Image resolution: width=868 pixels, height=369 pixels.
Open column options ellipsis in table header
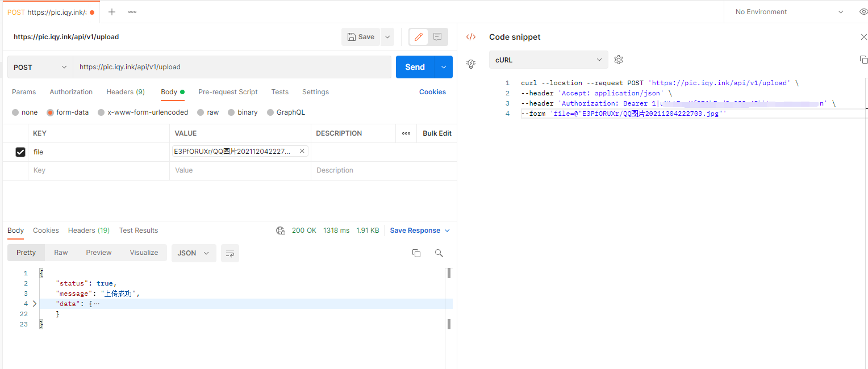406,133
